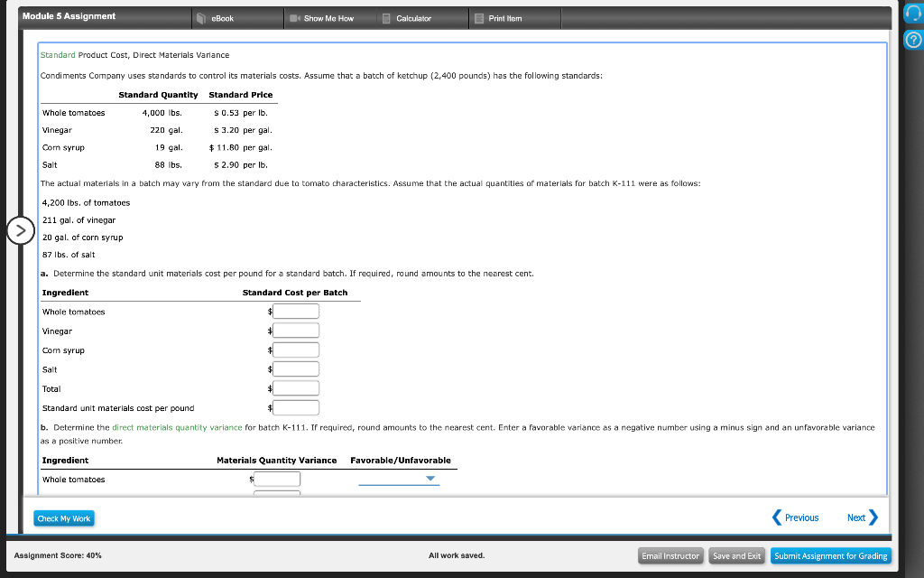Screen dimensions: 924x578
Task: Click the 220 gal. standard quantity cell
Action: coord(166,130)
